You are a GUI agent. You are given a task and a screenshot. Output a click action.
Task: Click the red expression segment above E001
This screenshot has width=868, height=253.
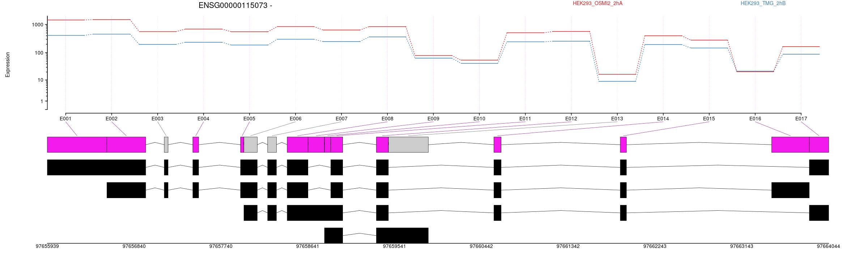66,20
